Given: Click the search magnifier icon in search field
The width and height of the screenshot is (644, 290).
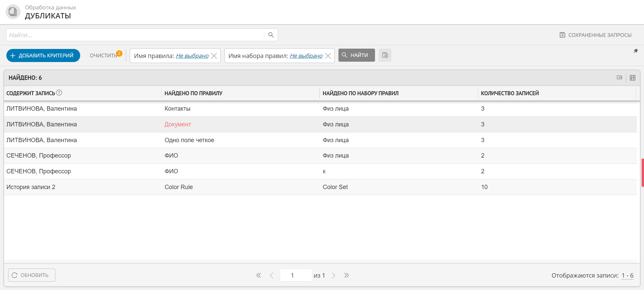Looking at the screenshot, I should 271,35.
